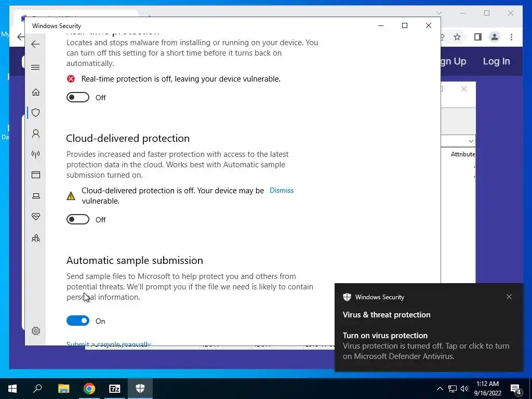Click Sign Up in the browser page
This screenshot has height=399, width=532.
pyautogui.click(x=453, y=61)
